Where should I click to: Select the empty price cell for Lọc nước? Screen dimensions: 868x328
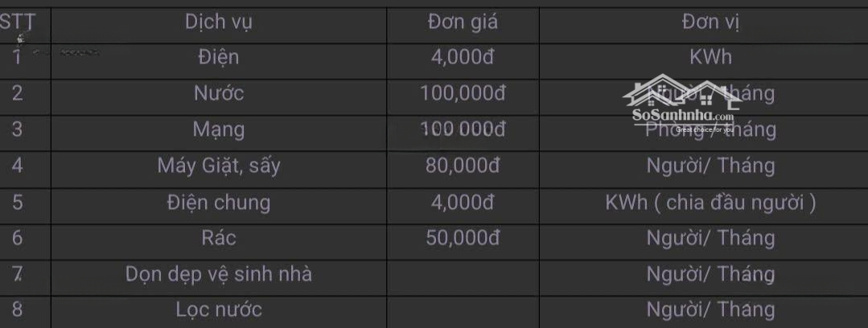click(x=463, y=310)
